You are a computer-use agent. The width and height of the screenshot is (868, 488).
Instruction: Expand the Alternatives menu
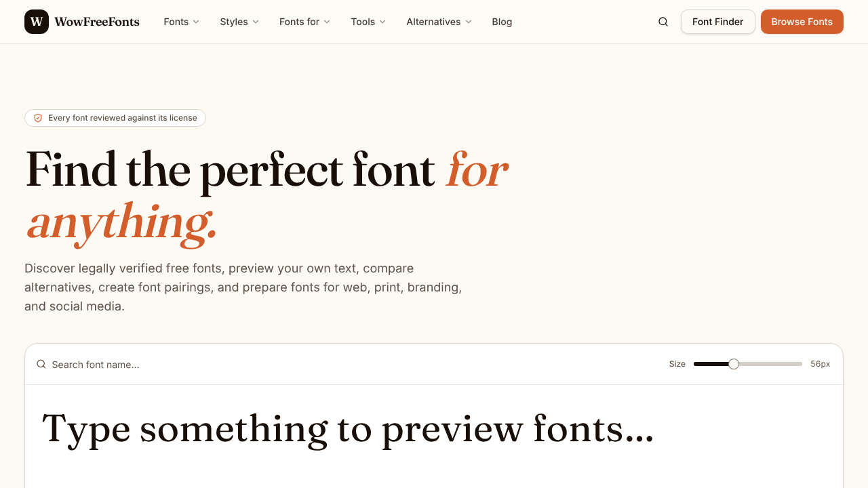(x=439, y=22)
